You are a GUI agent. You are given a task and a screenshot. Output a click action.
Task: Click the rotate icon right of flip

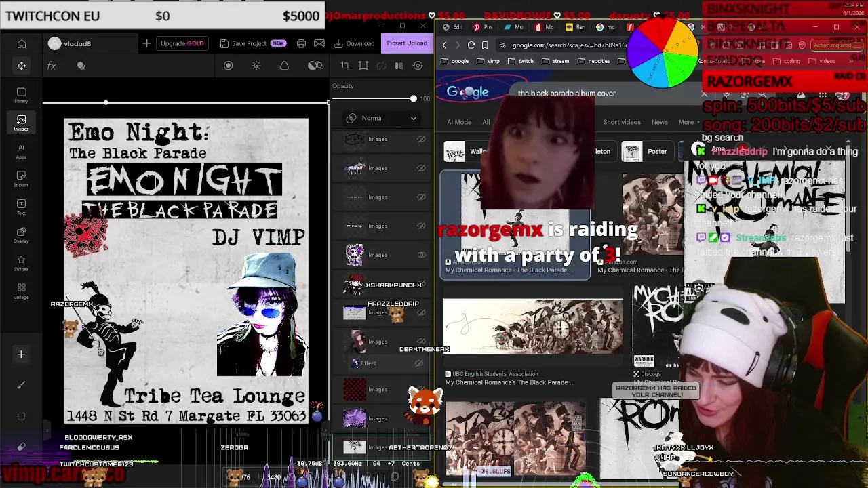click(418, 66)
